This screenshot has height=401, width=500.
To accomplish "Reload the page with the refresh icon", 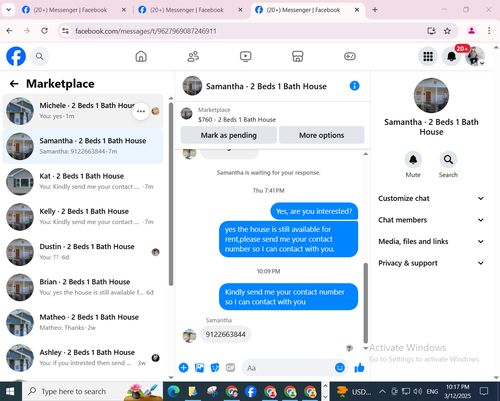I will 44,31.
